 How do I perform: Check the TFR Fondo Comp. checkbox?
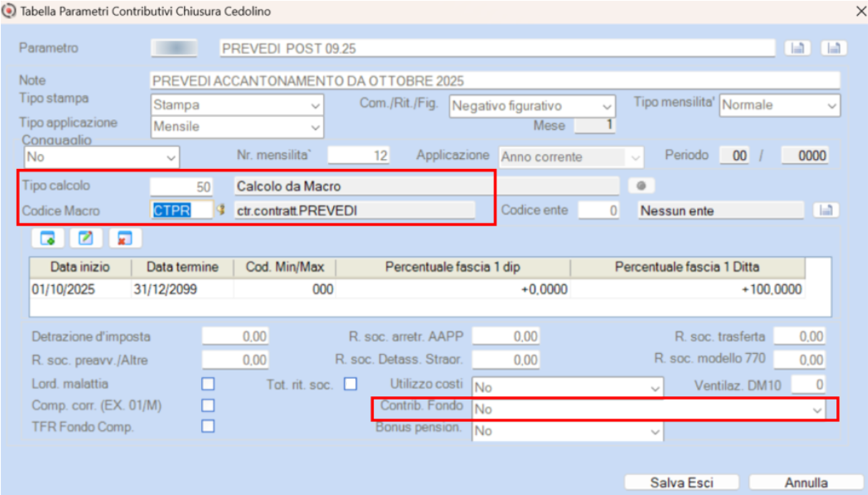pos(208,427)
